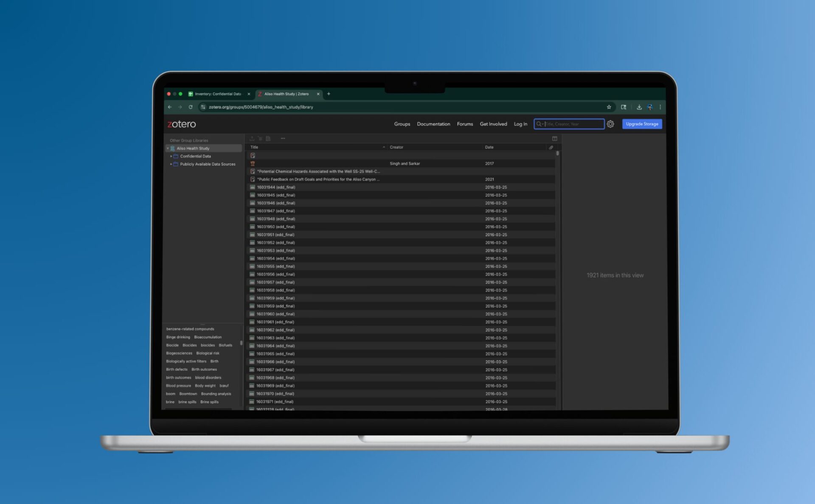Open Zotero web library settings gear
Viewport: 815px width, 504px height.
(x=610, y=124)
